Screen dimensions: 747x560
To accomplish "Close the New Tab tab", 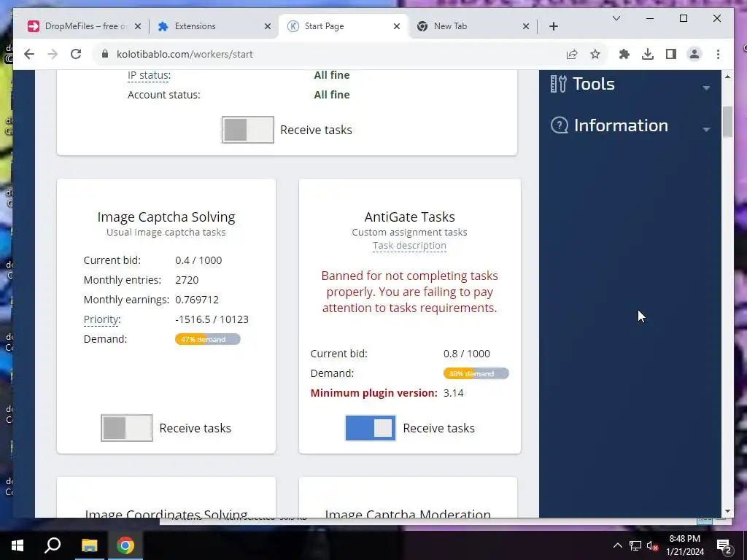I will pyautogui.click(x=525, y=26).
